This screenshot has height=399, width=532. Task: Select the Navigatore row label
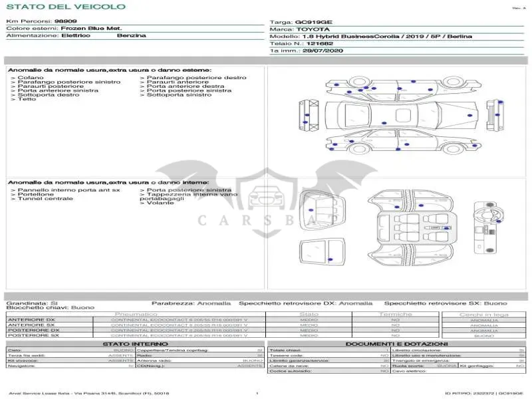tap(21, 366)
